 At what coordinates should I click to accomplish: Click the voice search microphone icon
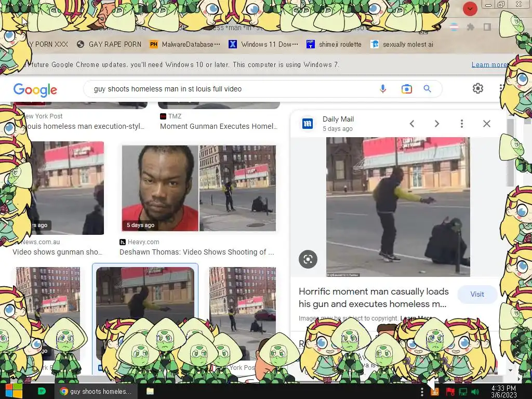pyautogui.click(x=383, y=89)
